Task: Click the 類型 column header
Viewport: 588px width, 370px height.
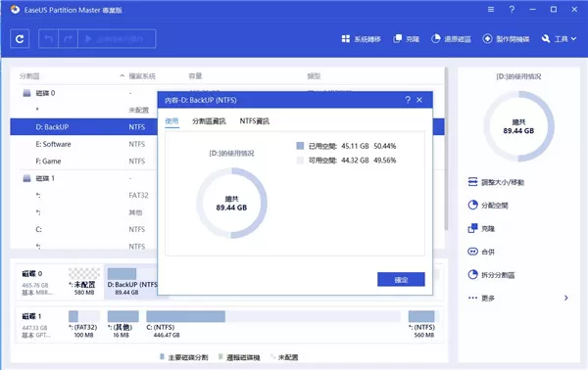Action: [314, 76]
